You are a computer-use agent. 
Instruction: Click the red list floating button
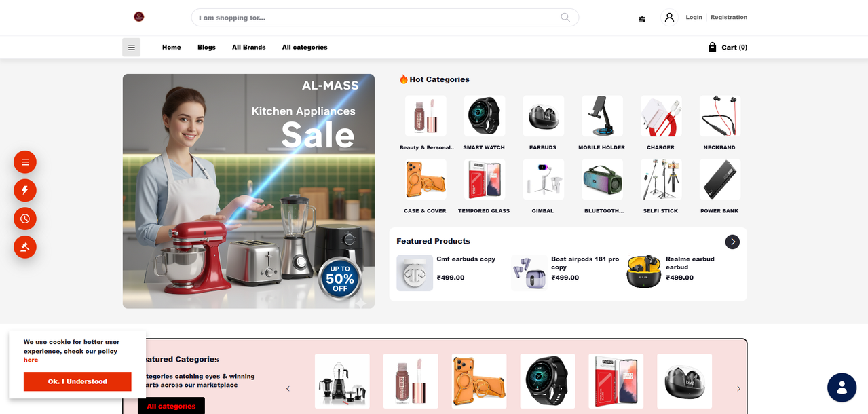pyautogui.click(x=25, y=162)
